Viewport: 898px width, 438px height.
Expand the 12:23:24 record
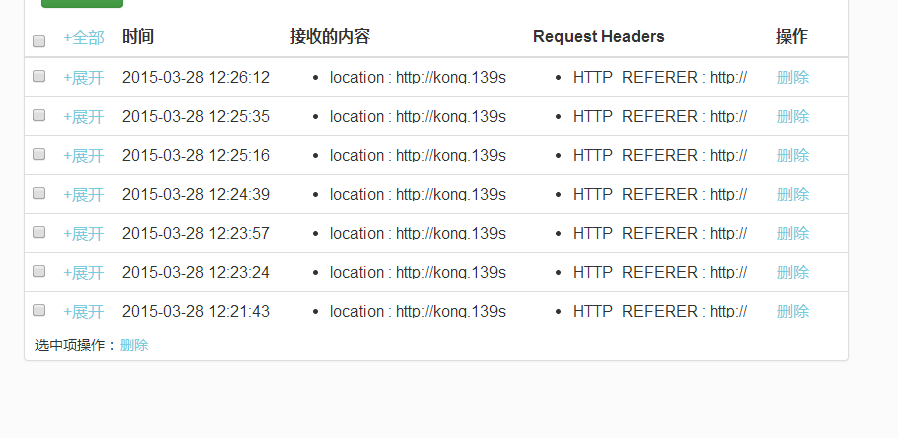pos(84,272)
